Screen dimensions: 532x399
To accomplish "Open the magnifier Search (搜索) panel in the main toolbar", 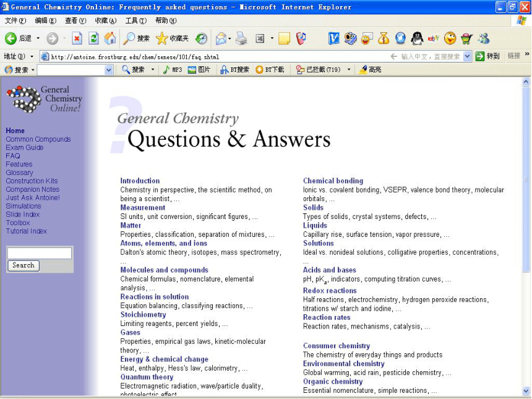I will 136,38.
